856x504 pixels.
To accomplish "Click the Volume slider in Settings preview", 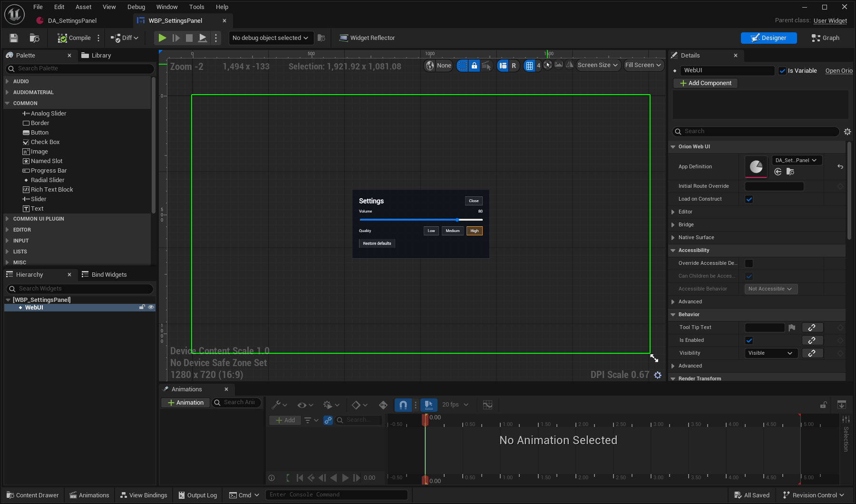I will click(x=421, y=220).
